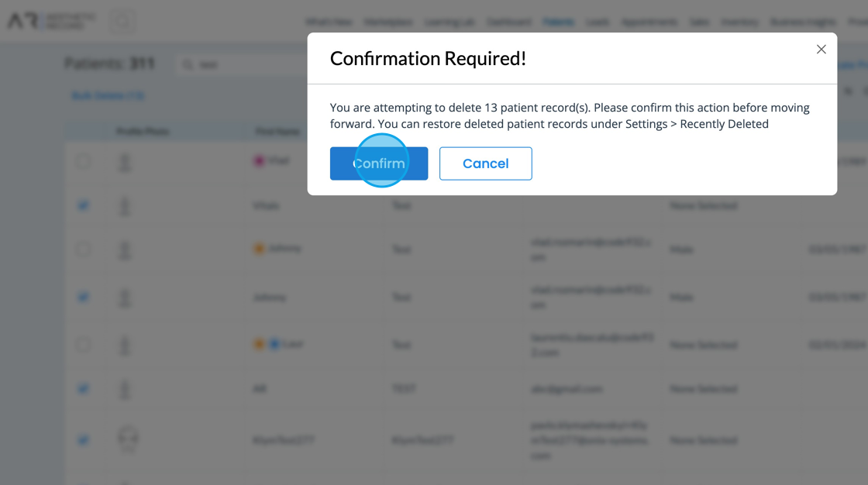Screen dimensions: 868x485
Task: Close the Confirmation Required dialog with X
Action: point(821,50)
